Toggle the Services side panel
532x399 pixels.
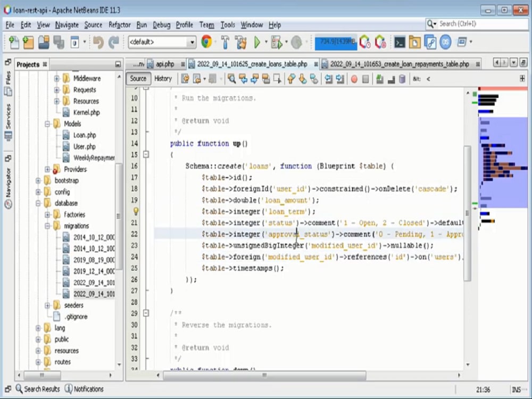pos(8,122)
